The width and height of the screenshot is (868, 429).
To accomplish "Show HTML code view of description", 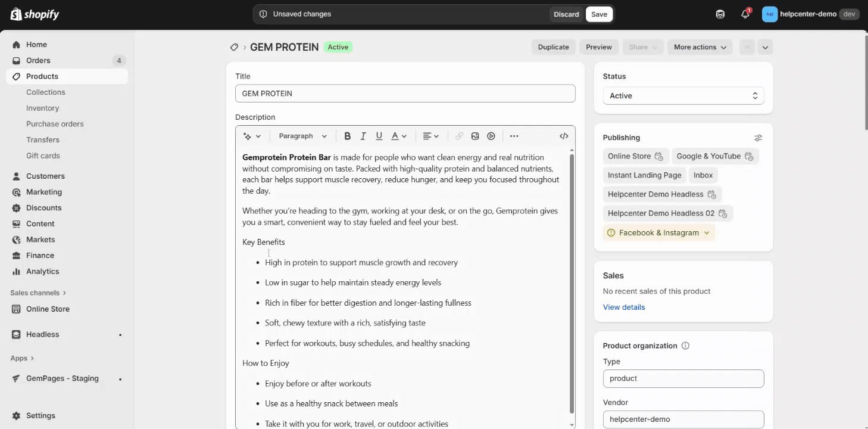I will tap(564, 136).
